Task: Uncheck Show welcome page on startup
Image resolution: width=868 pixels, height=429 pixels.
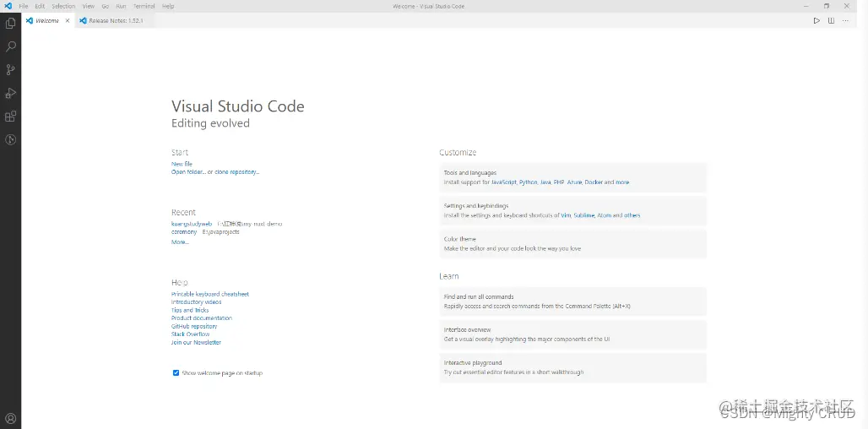Action: [x=176, y=373]
